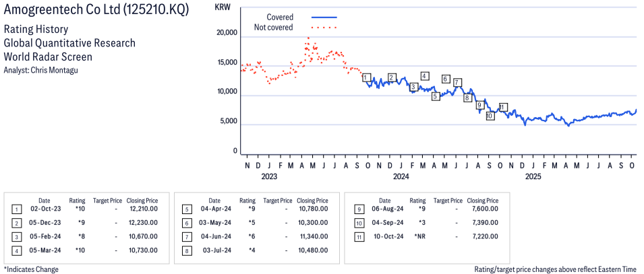Click the Amogreentech Co Ltd title
This screenshot has height=274, width=644.
tap(96, 10)
